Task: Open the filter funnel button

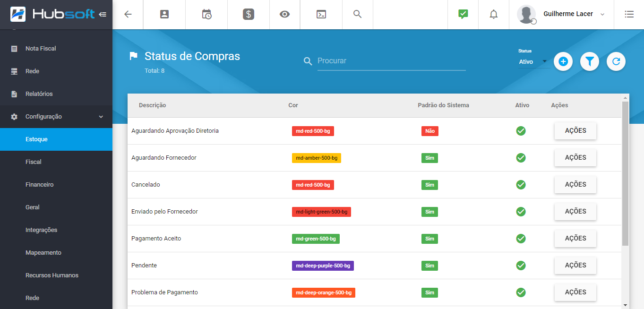Action: [590, 61]
